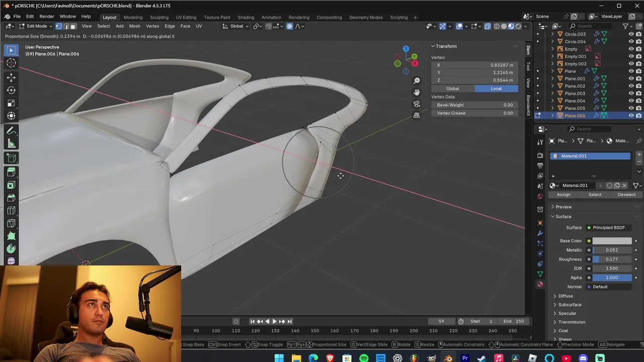Image resolution: width=644 pixels, height=362 pixels.
Task: Open the Edit Mode dropdown
Action: [35, 26]
